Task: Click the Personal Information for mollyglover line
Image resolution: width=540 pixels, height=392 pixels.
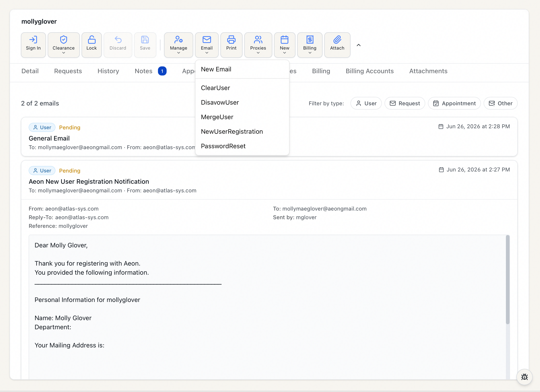Action: pyautogui.click(x=87, y=300)
